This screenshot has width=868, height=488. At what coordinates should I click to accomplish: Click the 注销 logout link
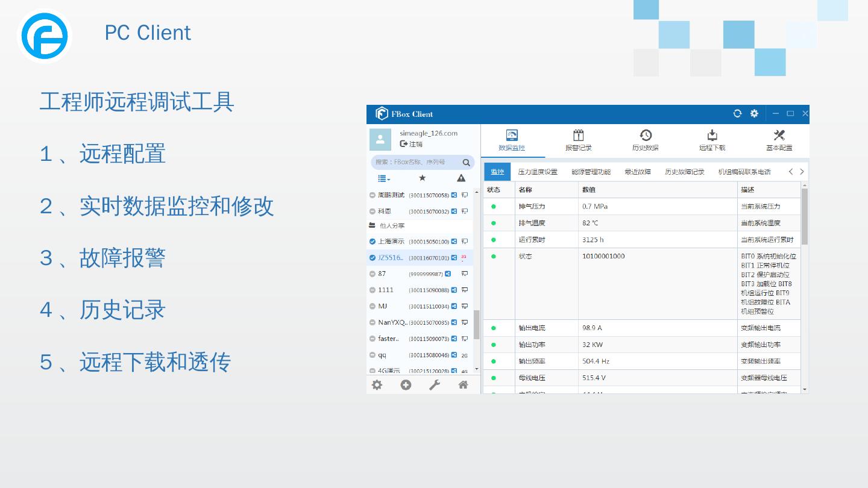[411, 145]
